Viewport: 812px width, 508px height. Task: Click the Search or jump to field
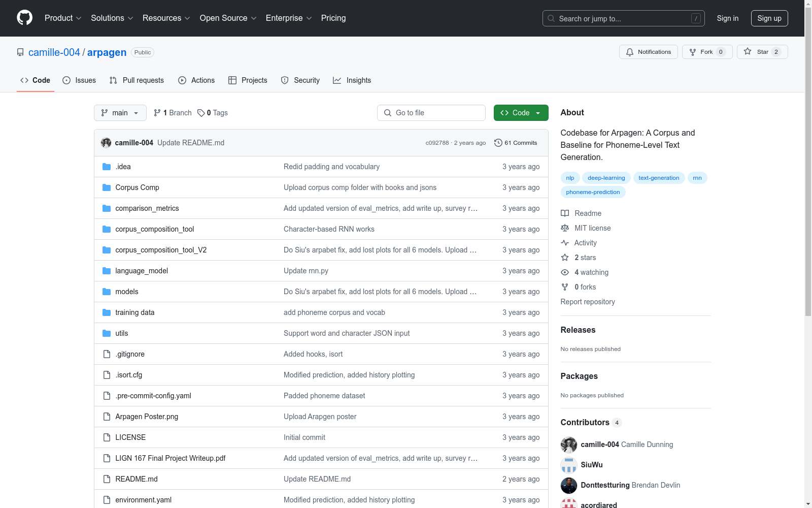[x=624, y=18]
